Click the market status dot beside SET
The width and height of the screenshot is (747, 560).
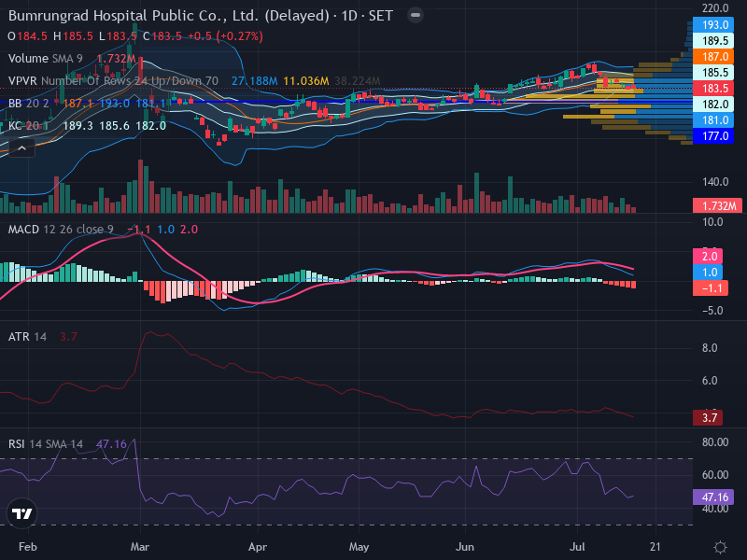point(416,15)
